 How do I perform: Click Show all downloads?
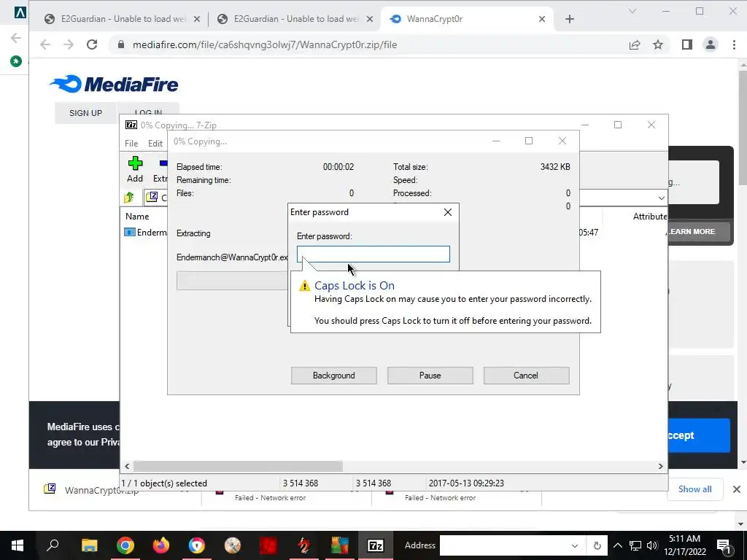point(694,489)
